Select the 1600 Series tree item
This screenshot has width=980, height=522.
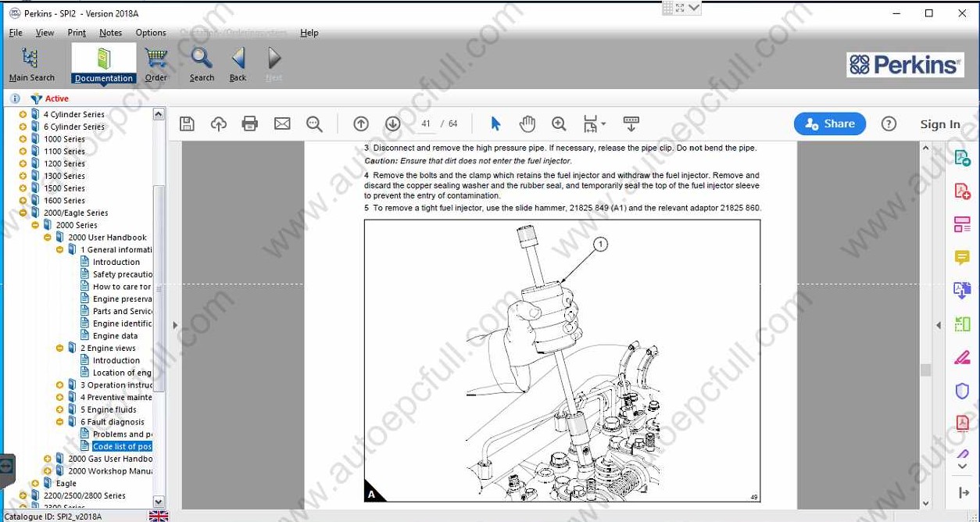point(64,201)
